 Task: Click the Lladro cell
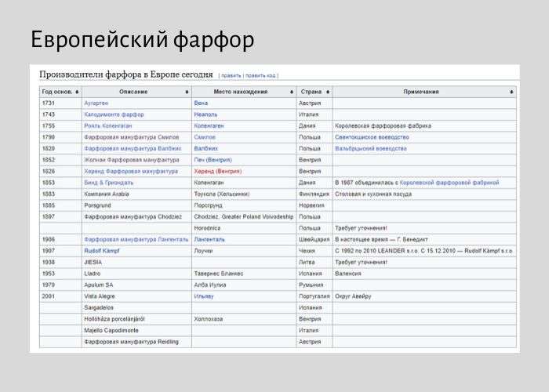(137, 274)
